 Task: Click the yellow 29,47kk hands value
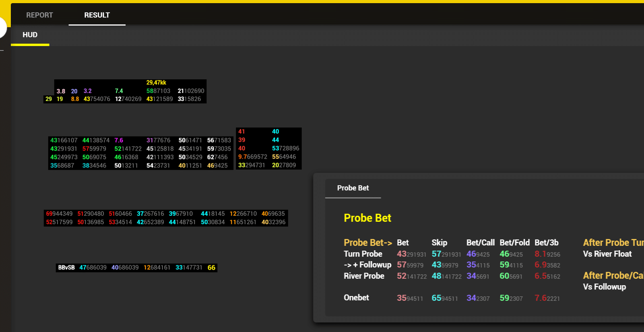[x=156, y=82]
